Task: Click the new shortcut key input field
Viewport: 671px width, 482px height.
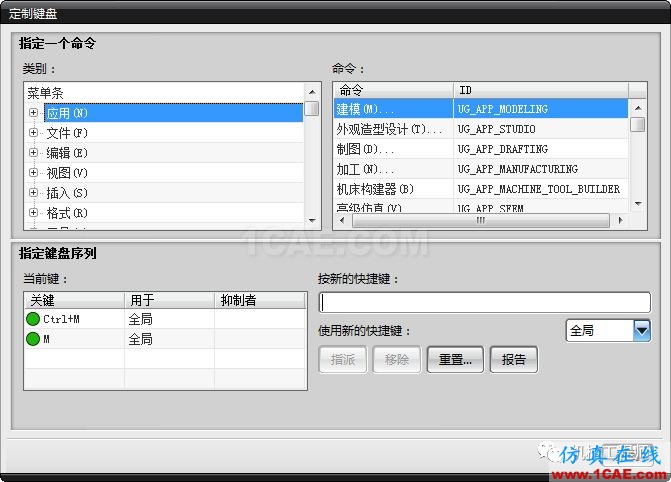Action: click(484, 303)
